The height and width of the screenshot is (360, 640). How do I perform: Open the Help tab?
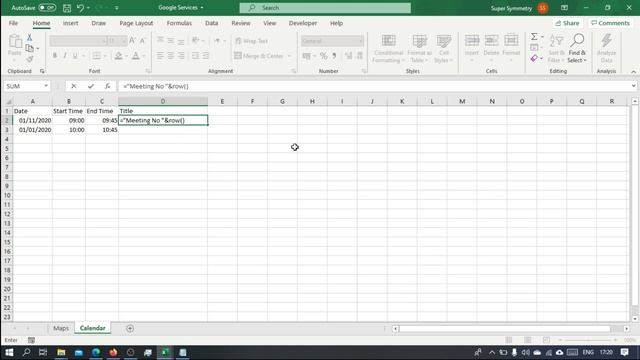pos(336,23)
